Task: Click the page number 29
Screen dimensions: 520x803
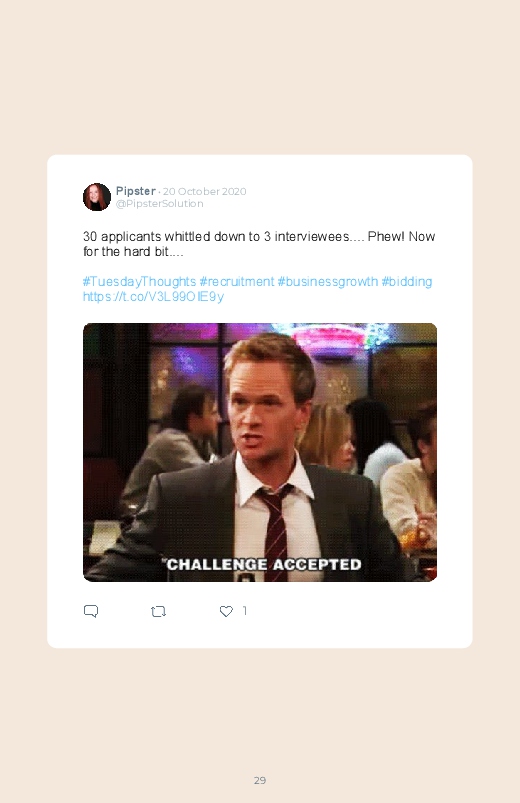Action: pyautogui.click(x=260, y=780)
